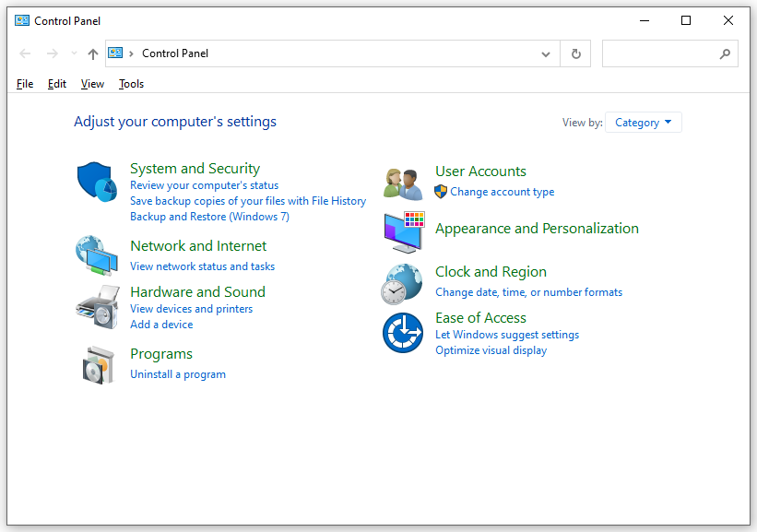
Task: Open the Programs heading link
Action: 161,354
